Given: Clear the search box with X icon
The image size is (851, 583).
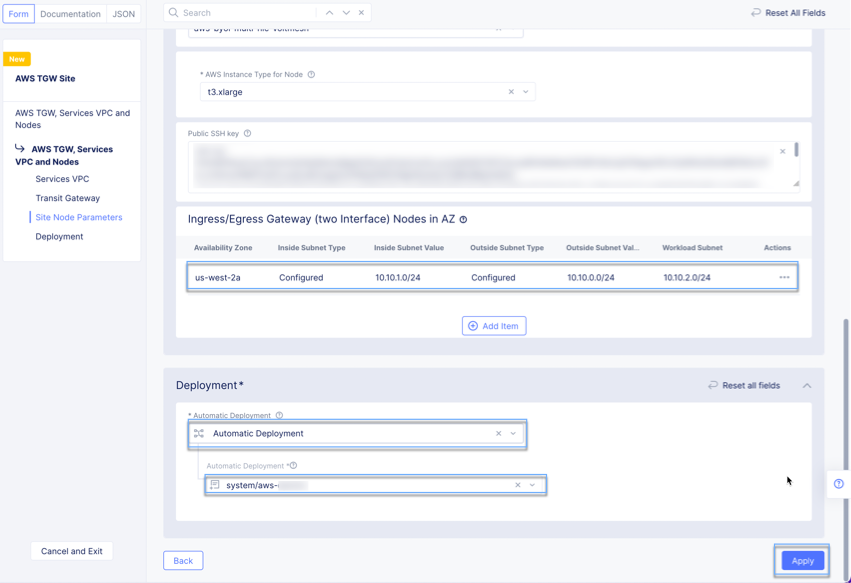Looking at the screenshot, I should tap(362, 13).
